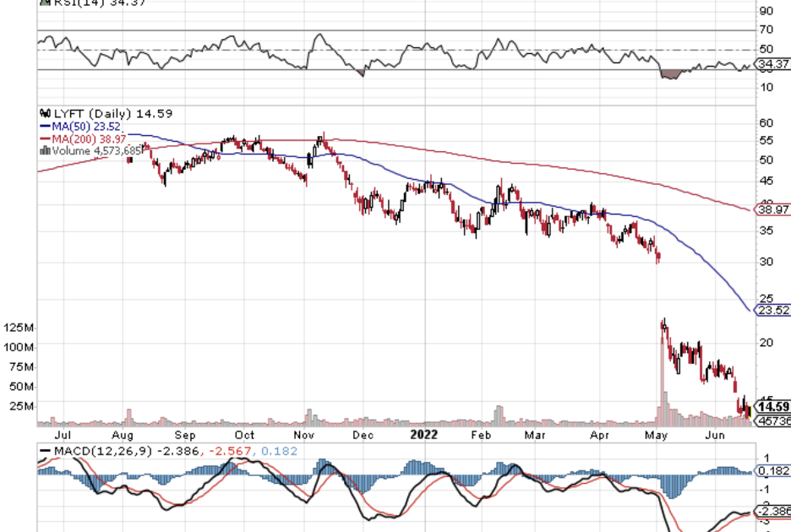Screen dimensions: 791x532
Task: Click the blue MA(50) legend line
Action: click(x=46, y=126)
